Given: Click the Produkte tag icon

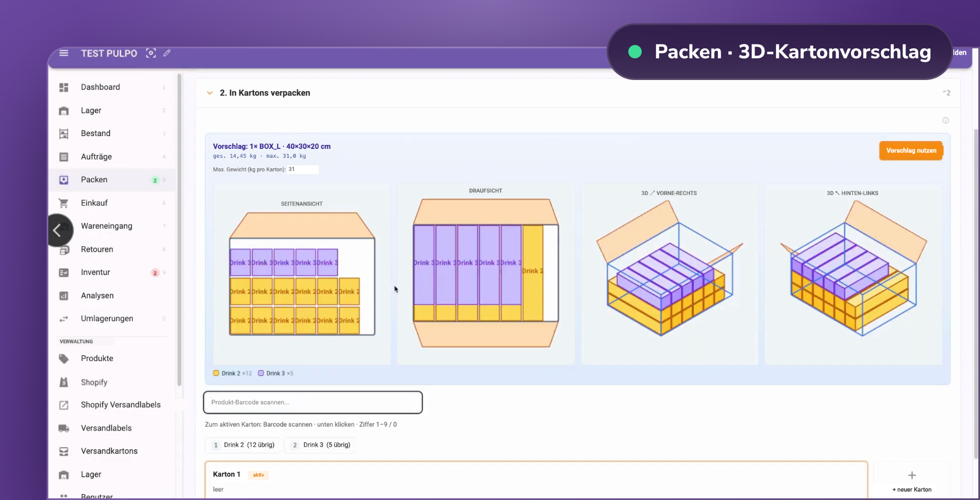Looking at the screenshot, I should (x=64, y=359).
